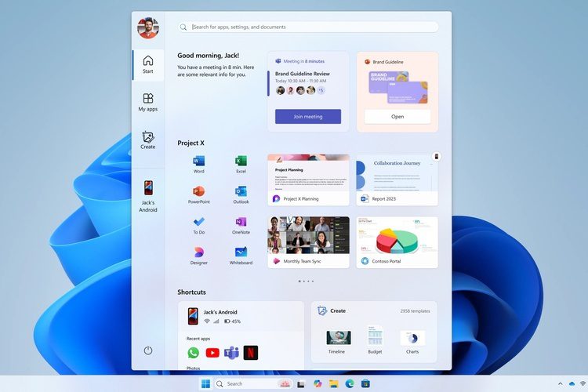Open the Project X Planning document thumbnail
588x392 pixels.
[x=308, y=174]
